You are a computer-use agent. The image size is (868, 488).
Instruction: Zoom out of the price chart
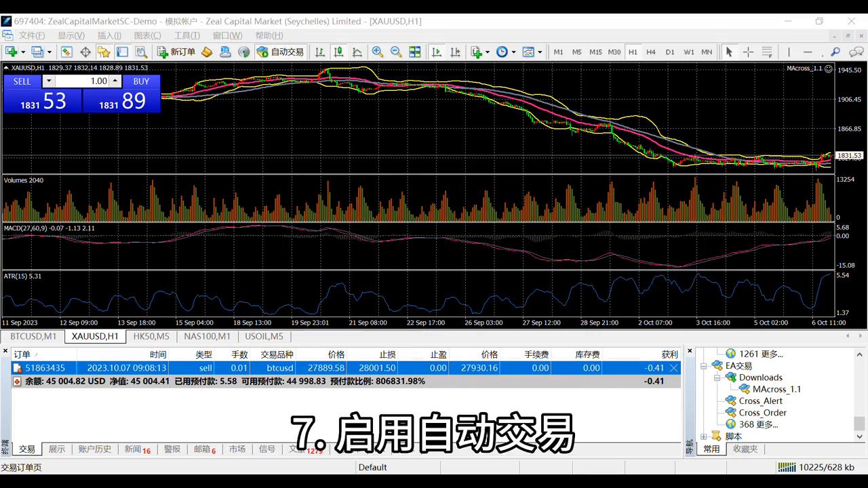click(396, 52)
